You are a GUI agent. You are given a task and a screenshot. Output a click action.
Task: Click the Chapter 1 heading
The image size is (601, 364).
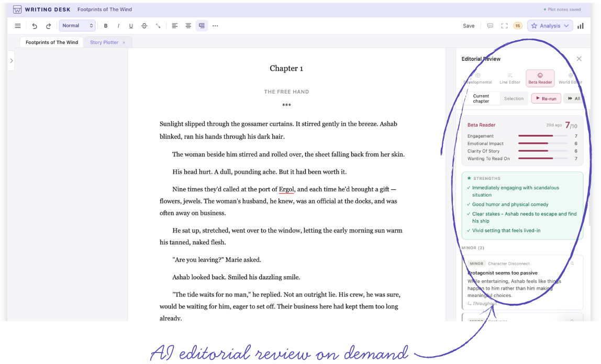(286, 69)
